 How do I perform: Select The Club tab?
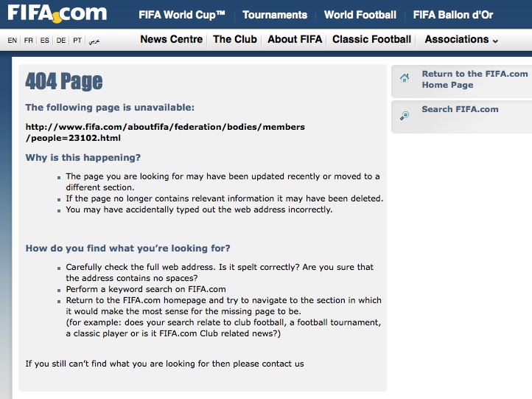tap(235, 39)
